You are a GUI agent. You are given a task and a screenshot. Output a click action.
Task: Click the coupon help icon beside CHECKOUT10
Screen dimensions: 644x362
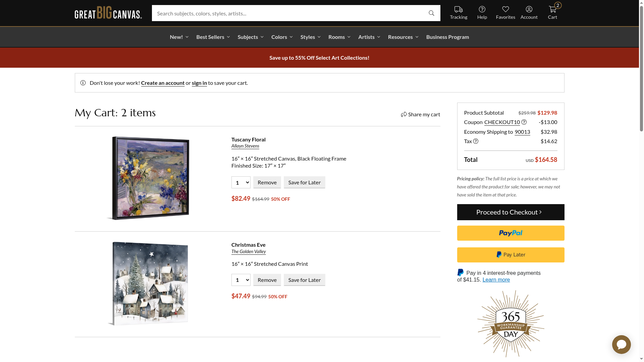pyautogui.click(x=524, y=122)
